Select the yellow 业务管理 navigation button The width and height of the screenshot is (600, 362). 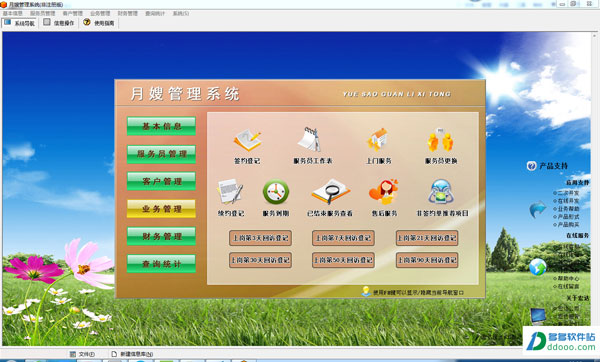[161, 209]
